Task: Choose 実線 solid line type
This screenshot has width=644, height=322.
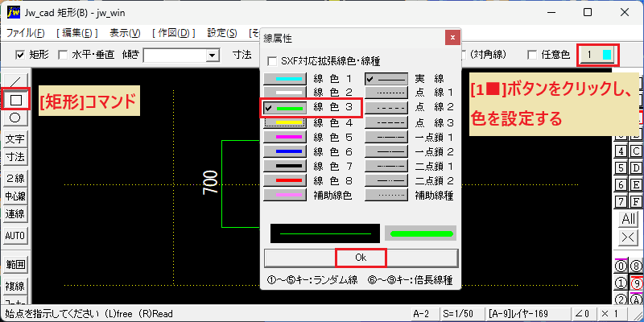Action: (x=386, y=78)
